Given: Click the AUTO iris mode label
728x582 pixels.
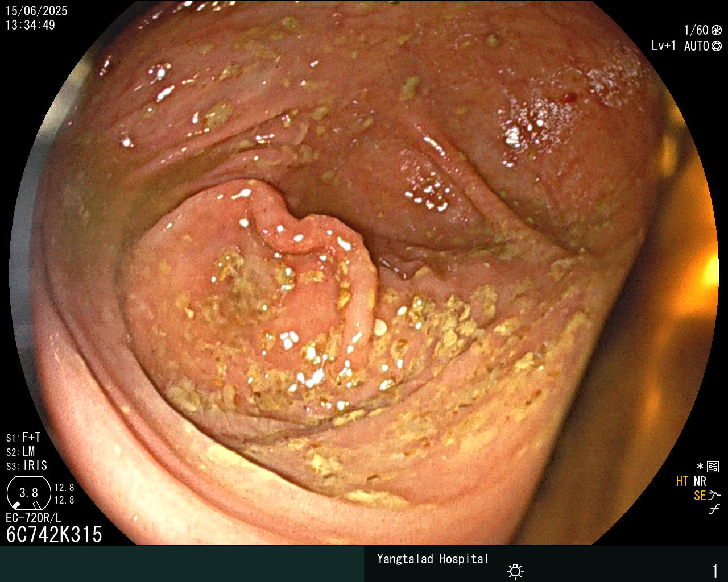Looking at the screenshot, I should coord(697,46).
